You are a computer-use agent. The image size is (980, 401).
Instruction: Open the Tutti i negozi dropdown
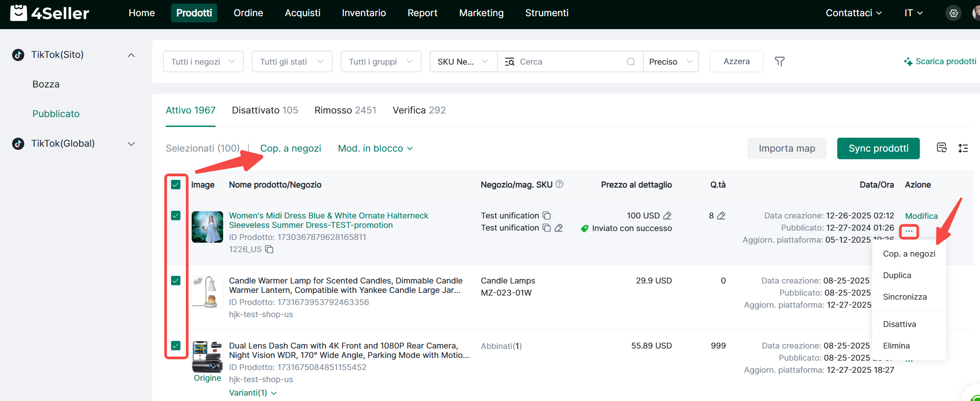click(x=203, y=62)
